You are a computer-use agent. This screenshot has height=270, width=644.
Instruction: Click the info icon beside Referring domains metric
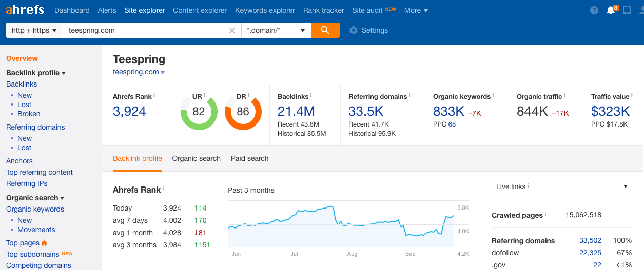tap(409, 95)
